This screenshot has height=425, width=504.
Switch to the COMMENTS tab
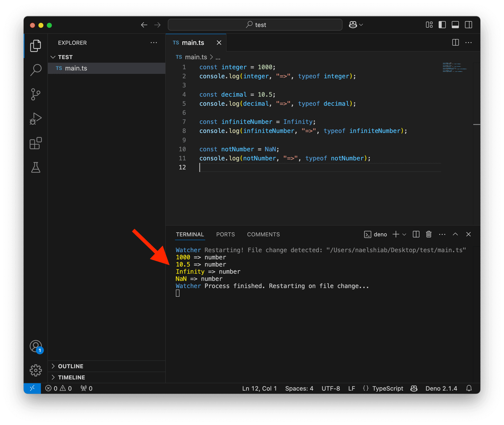coord(263,234)
